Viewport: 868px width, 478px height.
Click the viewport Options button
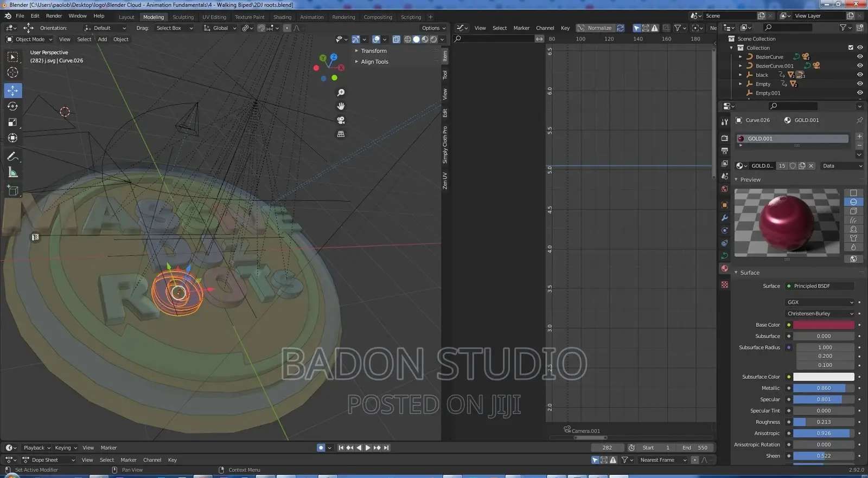(x=433, y=28)
